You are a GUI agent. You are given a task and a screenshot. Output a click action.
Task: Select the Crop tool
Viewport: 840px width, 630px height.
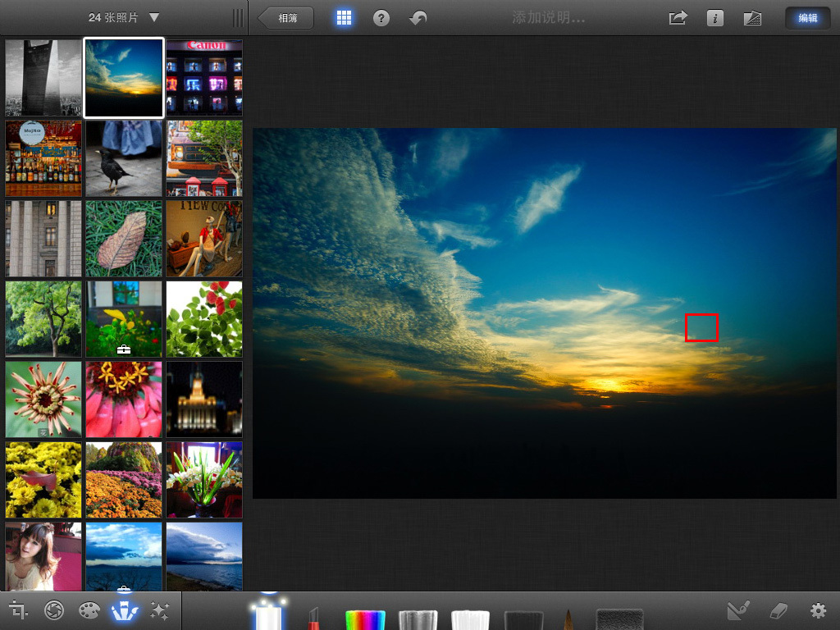[x=18, y=610]
